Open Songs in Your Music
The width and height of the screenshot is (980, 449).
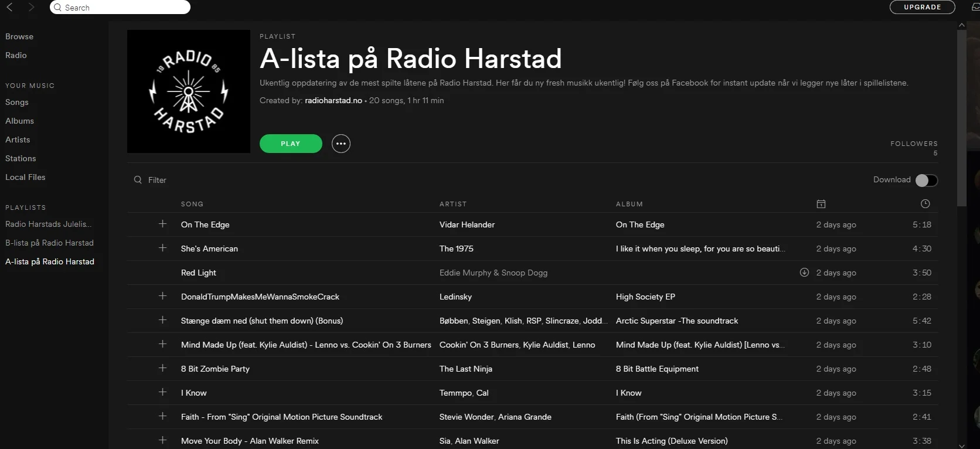[17, 102]
